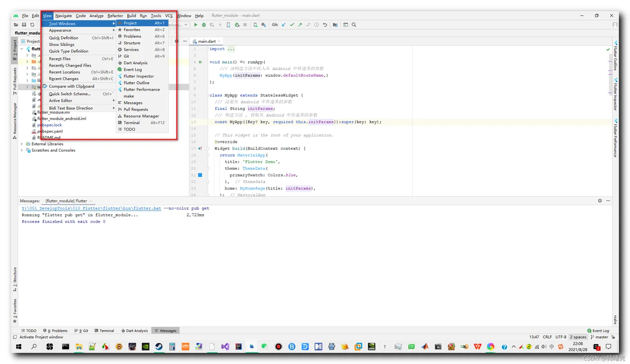Viewport: 630px width, 364px height.
Task: Click the flutter.bat path link in Messages
Action: pyautogui.click(x=91, y=208)
